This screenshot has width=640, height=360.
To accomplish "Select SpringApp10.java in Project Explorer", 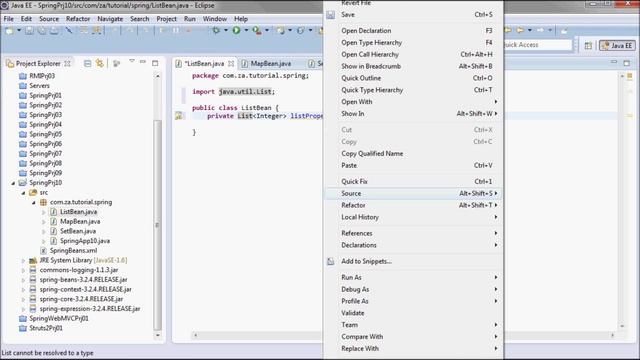I will pos(85,241).
